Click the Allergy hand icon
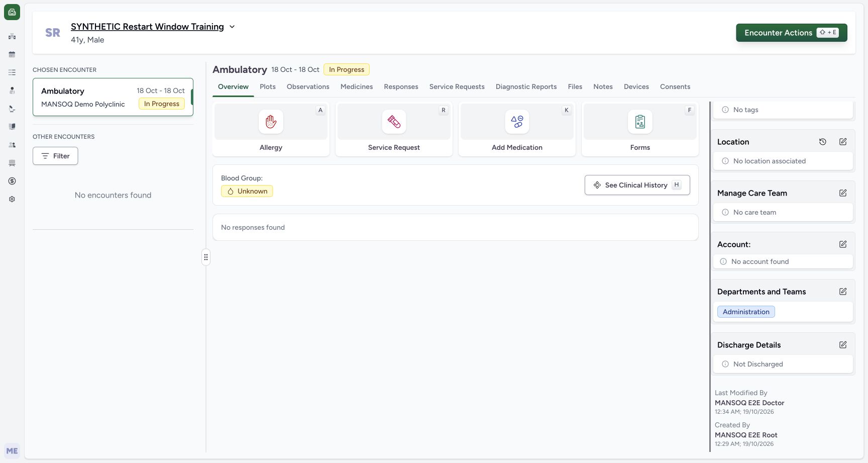The width and height of the screenshot is (868, 463). click(271, 122)
